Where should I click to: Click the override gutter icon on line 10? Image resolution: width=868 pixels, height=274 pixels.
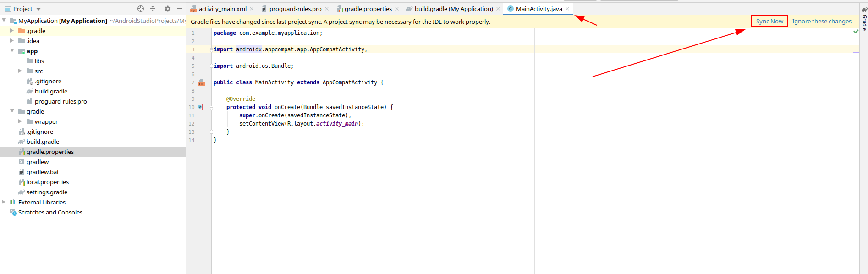point(201,107)
